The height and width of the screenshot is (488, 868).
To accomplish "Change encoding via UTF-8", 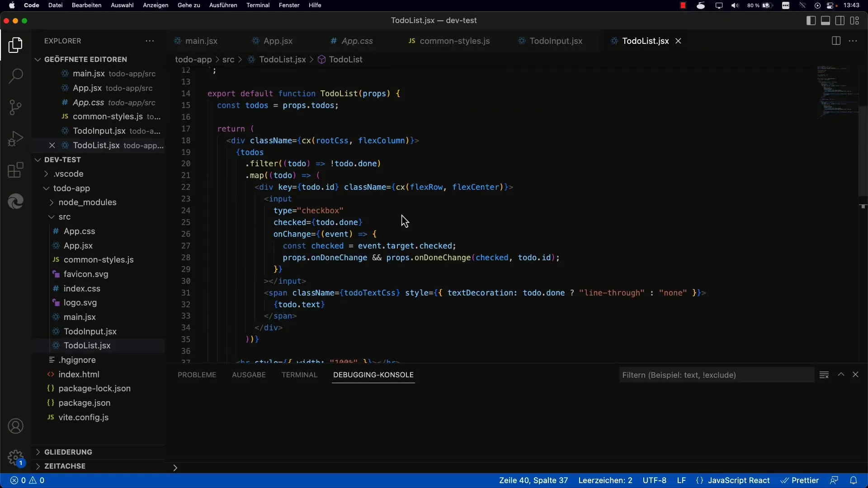I will coord(654,480).
